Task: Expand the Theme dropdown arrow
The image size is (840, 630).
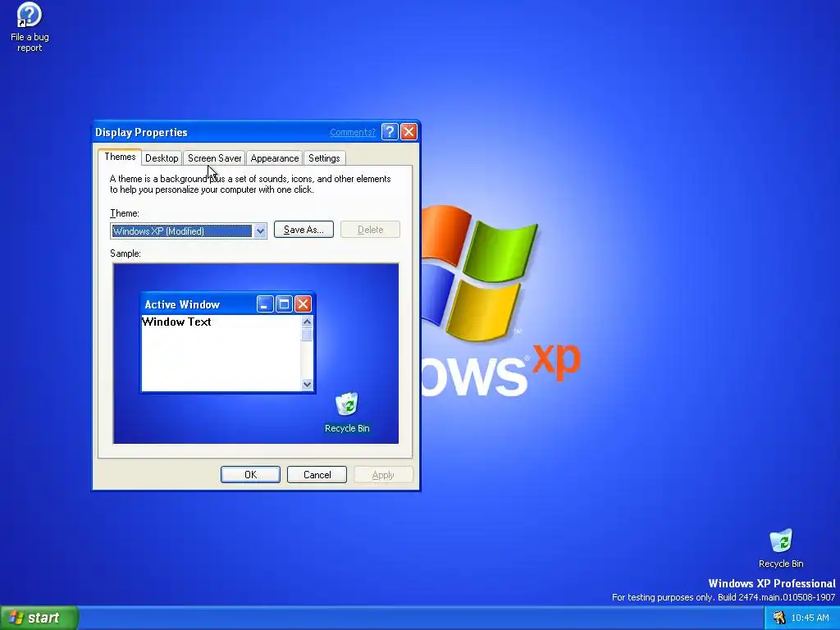Action: coord(260,231)
